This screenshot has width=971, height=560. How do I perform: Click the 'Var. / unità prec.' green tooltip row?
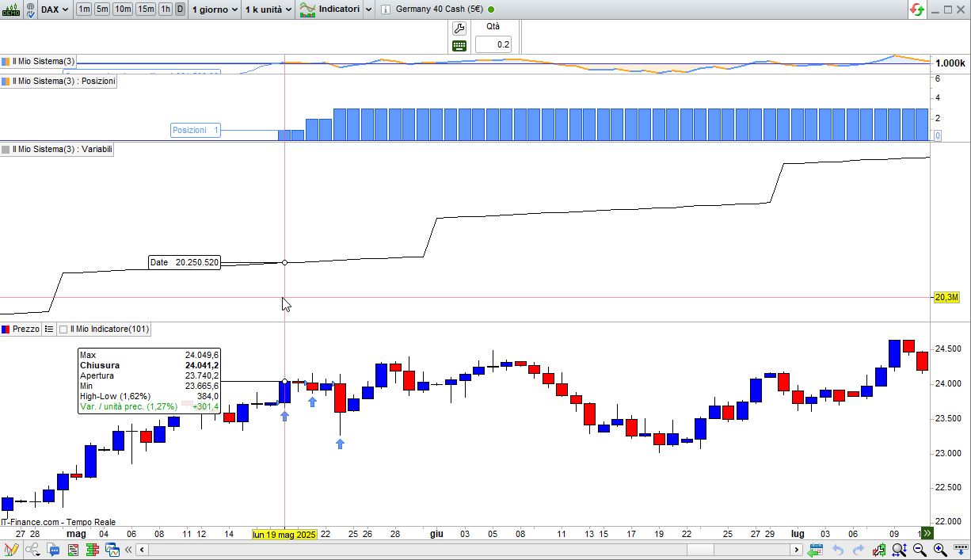(x=150, y=406)
